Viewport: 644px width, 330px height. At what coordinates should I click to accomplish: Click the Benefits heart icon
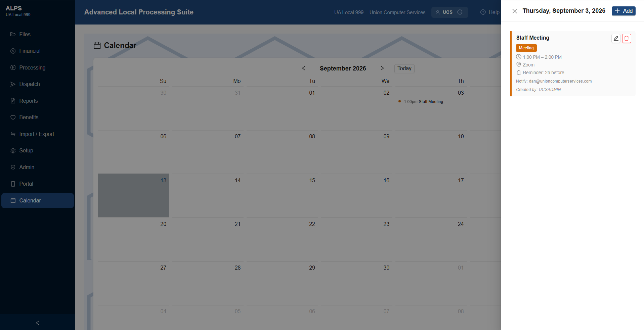click(13, 117)
